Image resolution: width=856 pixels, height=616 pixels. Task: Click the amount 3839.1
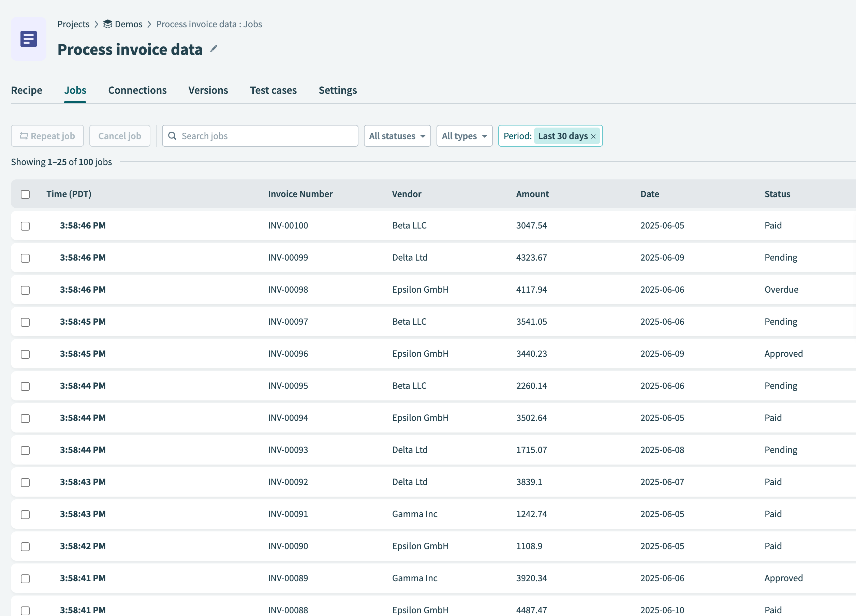(529, 482)
